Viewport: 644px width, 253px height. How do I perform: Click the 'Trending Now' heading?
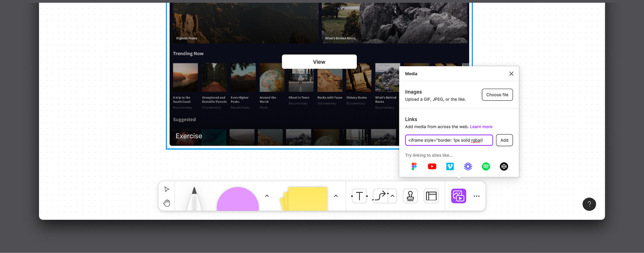click(x=188, y=53)
